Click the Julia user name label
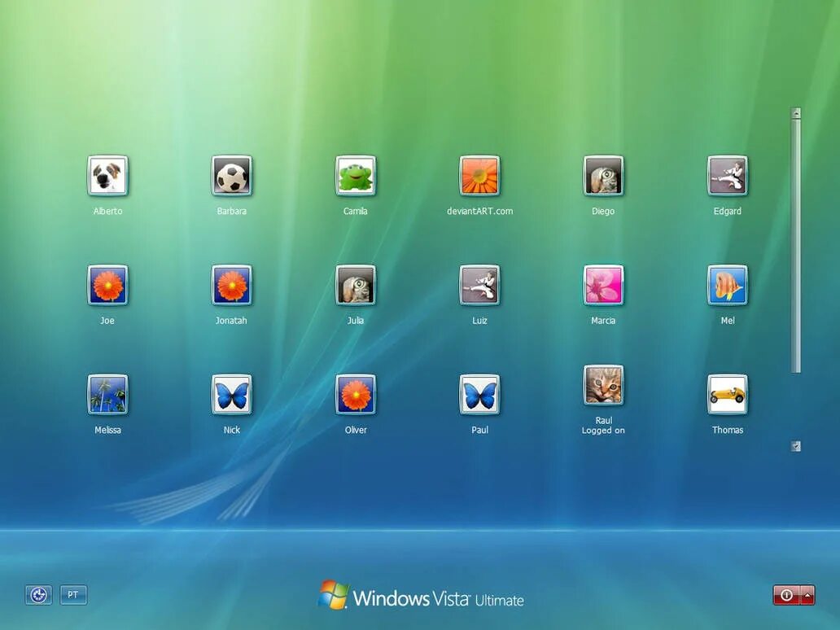 [356, 321]
